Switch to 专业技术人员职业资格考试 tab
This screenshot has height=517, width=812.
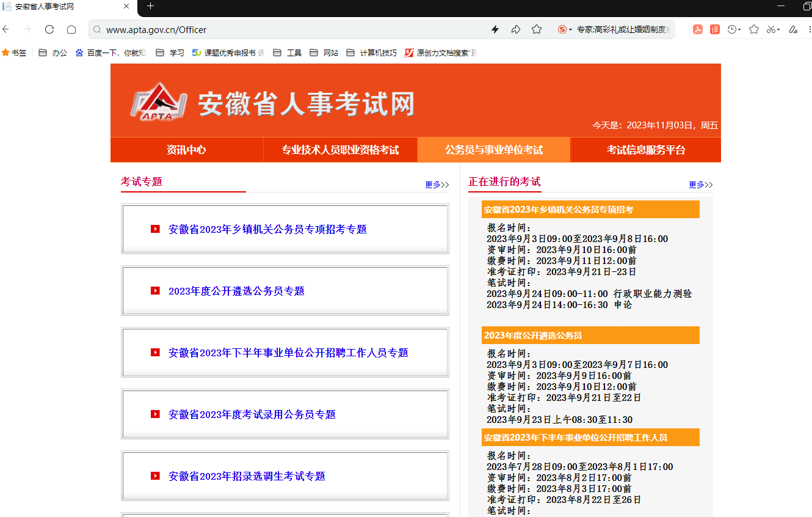[340, 150]
